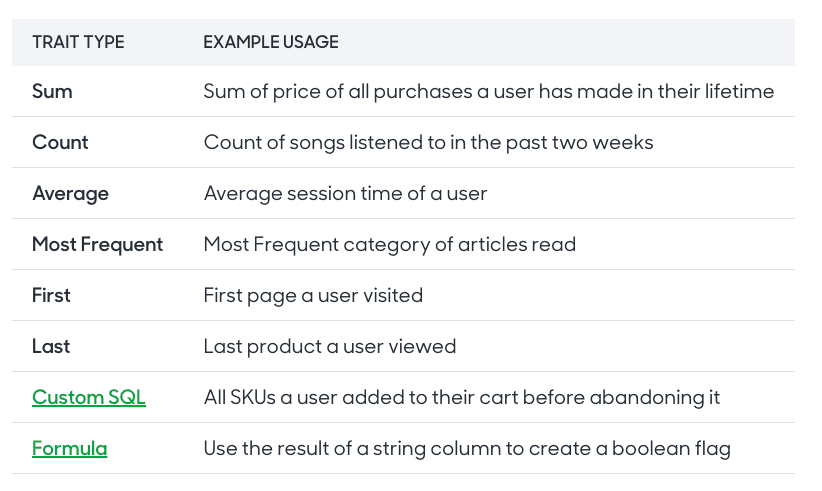This screenshot has height=491, width=822.
Task: Open the Formula link
Action: pyautogui.click(x=69, y=448)
